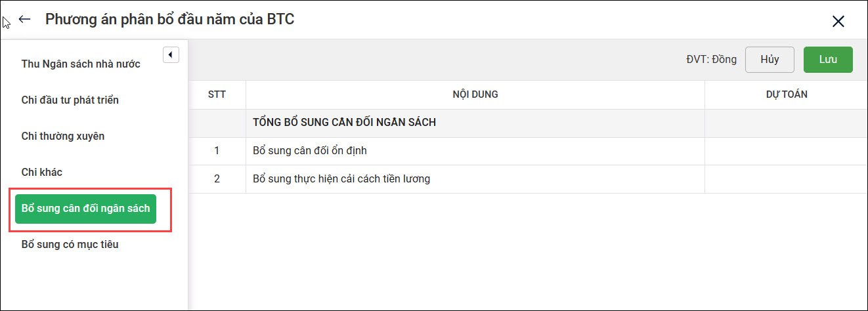Select Bổ sung cân đối ngân sách

click(x=86, y=209)
